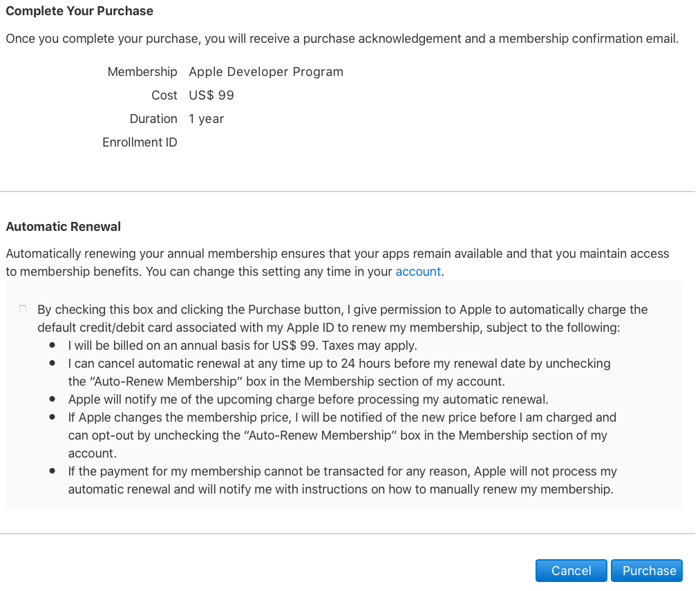Open the account link
Screen dimensions: 700x591
[x=418, y=272]
